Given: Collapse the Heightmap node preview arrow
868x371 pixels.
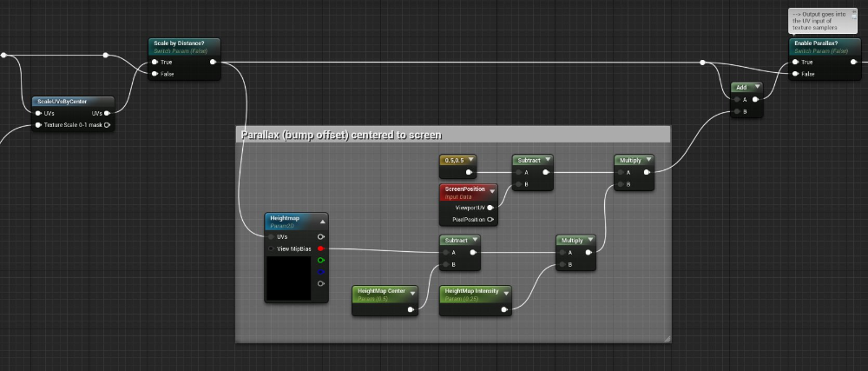Looking at the screenshot, I should pos(323,222).
